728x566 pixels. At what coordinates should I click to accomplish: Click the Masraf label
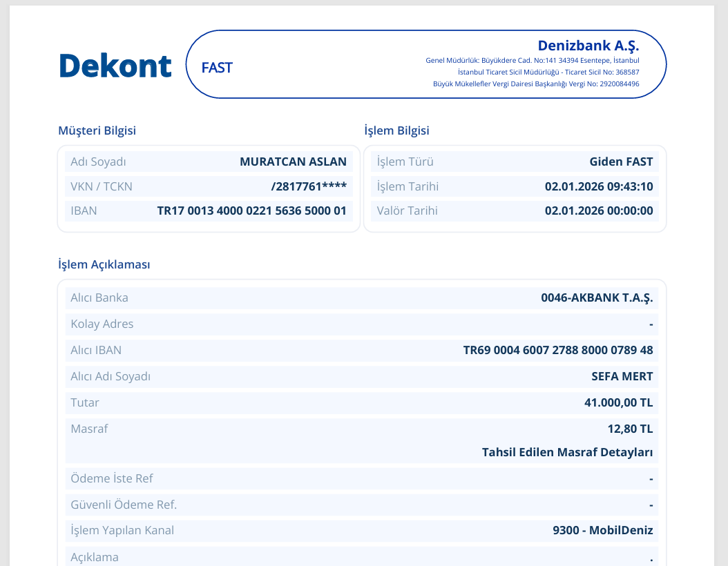coord(89,429)
